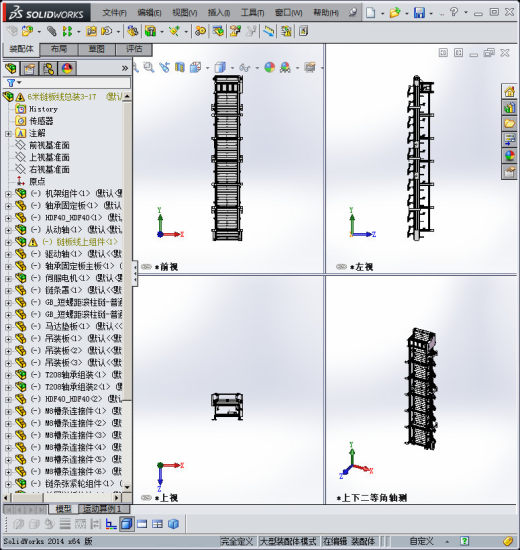Click the Save icon in title bar
Image resolution: width=520 pixels, height=550 pixels.
(x=419, y=13)
